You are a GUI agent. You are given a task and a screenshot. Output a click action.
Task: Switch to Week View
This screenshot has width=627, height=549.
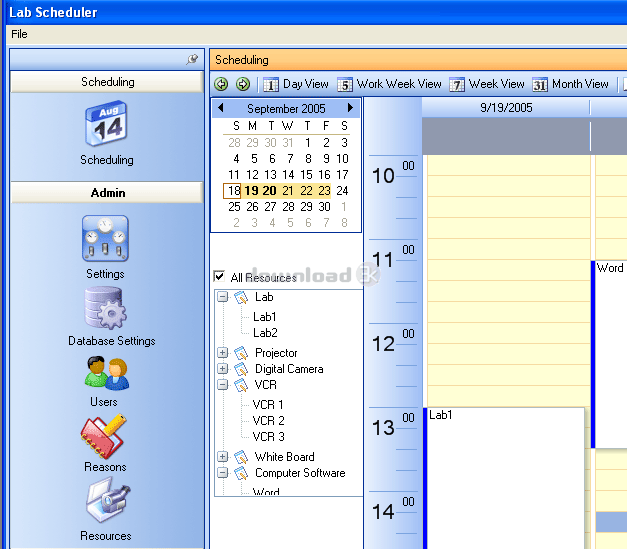[487, 84]
